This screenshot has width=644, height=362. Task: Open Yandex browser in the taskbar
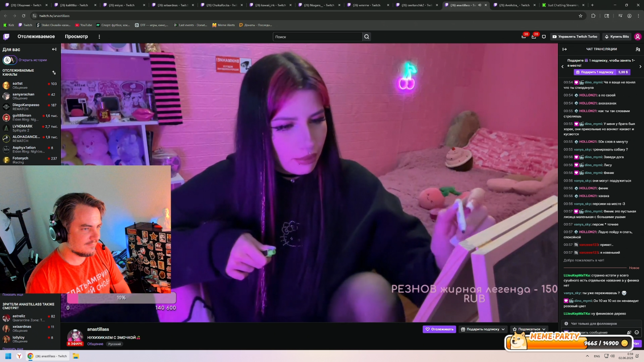click(19, 356)
